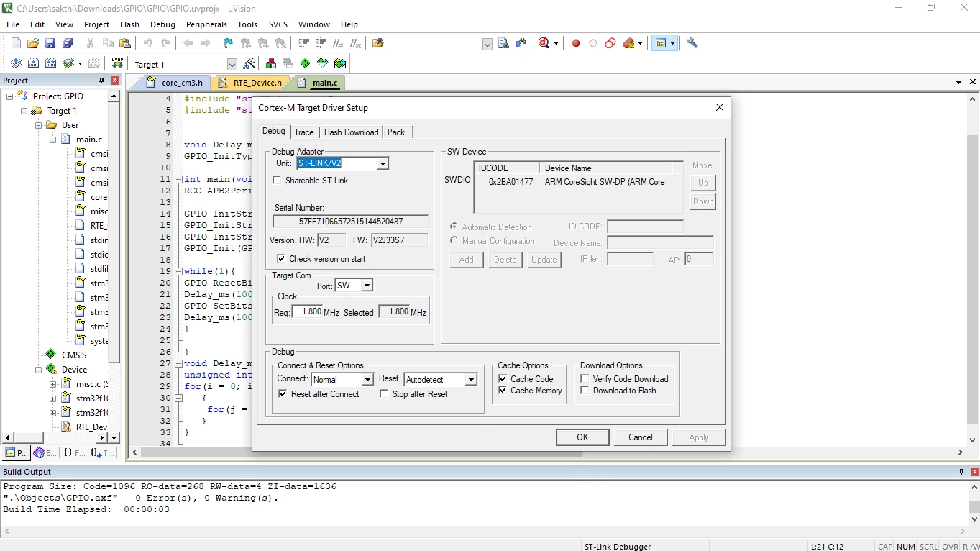980x551 pixels.
Task: Open Options for Target wand icon
Action: 249,63
